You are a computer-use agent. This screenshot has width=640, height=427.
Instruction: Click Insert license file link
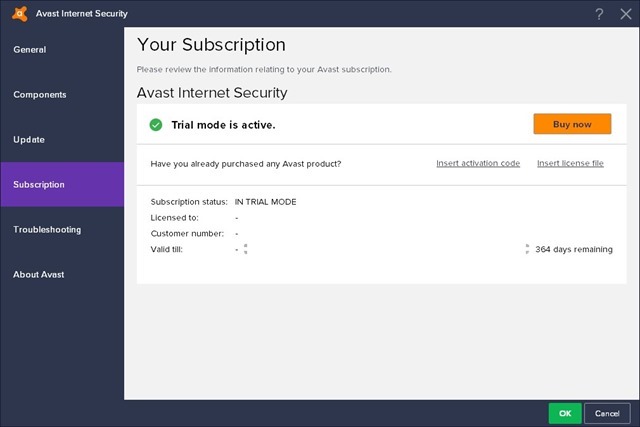pyautogui.click(x=570, y=163)
